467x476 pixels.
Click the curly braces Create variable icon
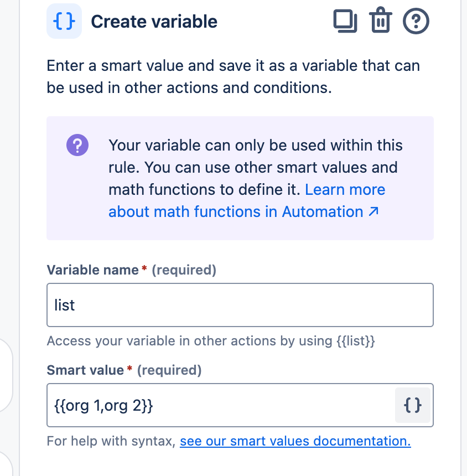coord(64,22)
